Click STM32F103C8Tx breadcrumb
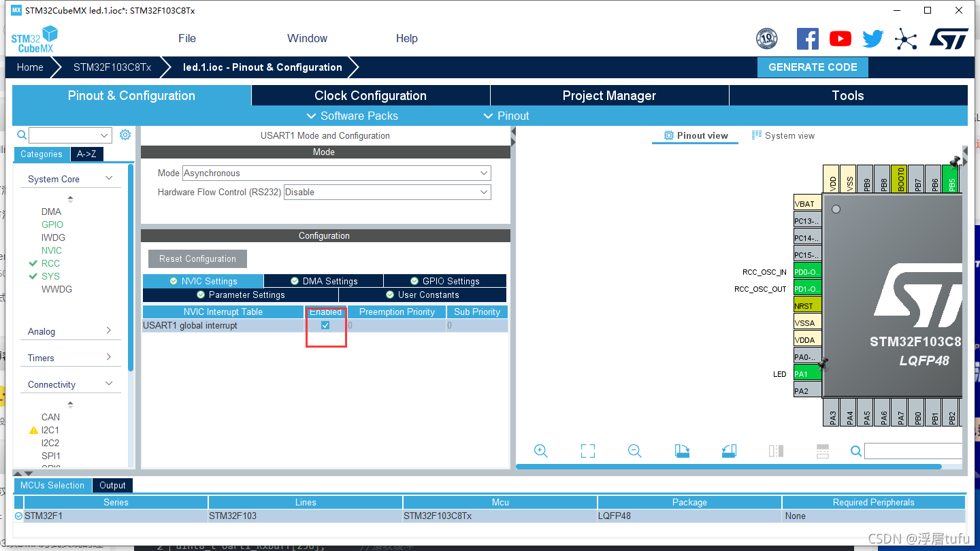980x551 pixels. [112, 67]
